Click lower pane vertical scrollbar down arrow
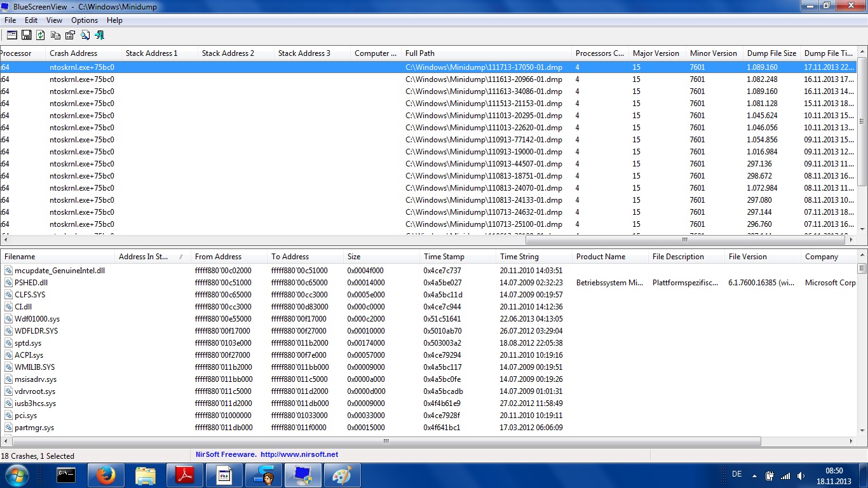This screenshot has height=488, width=868. coord(862,430)
